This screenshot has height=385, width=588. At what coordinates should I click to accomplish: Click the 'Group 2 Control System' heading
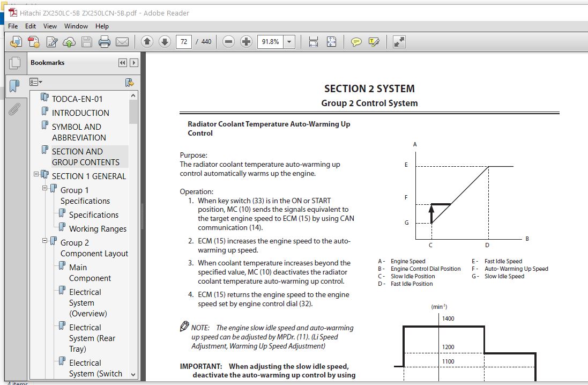click(x=369, y=103)
